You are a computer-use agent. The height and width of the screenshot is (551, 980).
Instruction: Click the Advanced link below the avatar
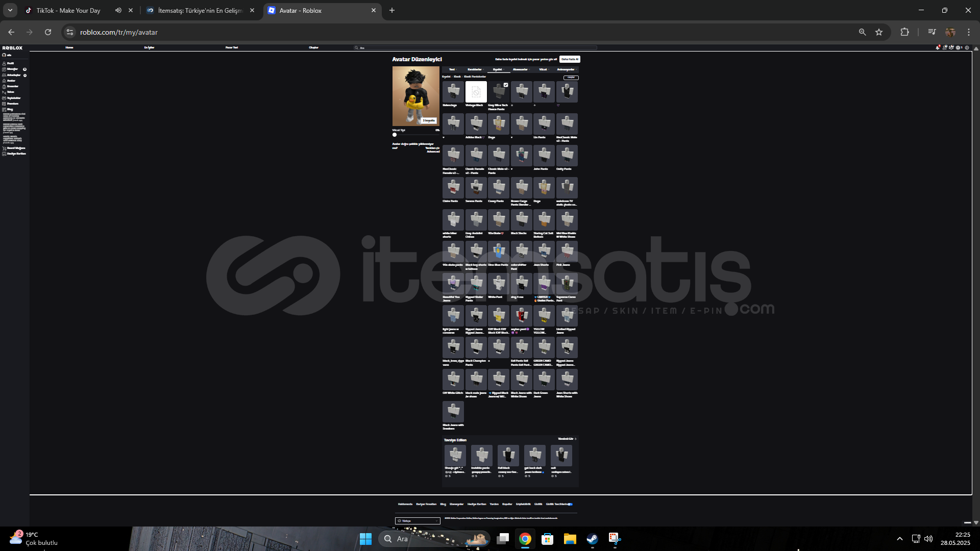tap(433, 152)
